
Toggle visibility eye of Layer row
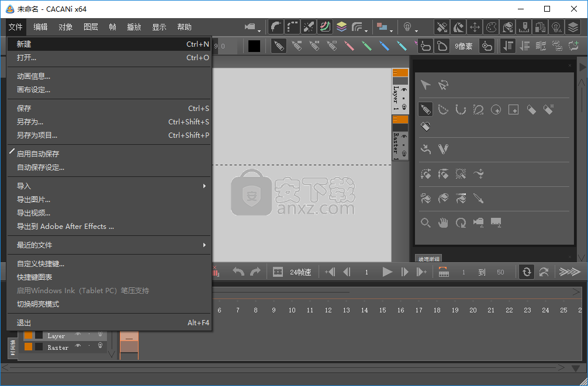(78, 334)
